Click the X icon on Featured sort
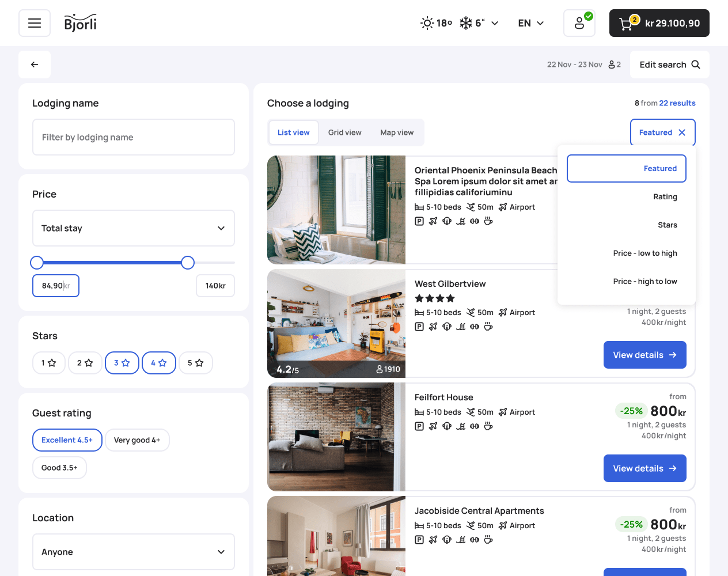The height and width of the screenshot is (576, 728). click(x=682, y=132)
